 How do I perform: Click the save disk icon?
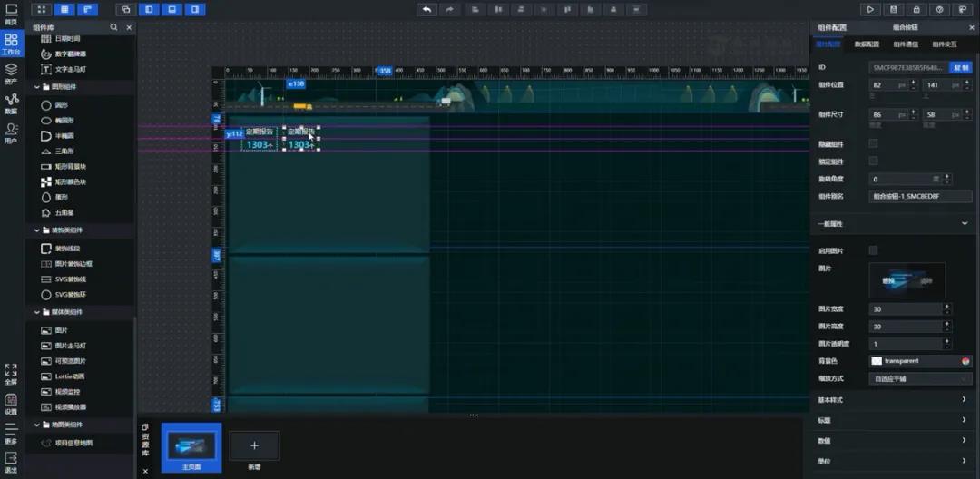pos(894,9)
